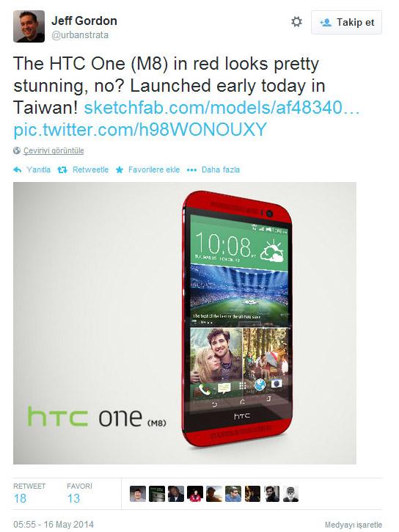
Task: Click the 05:55 - 16 May 2014 timestamp
Action: pos(54,524)
